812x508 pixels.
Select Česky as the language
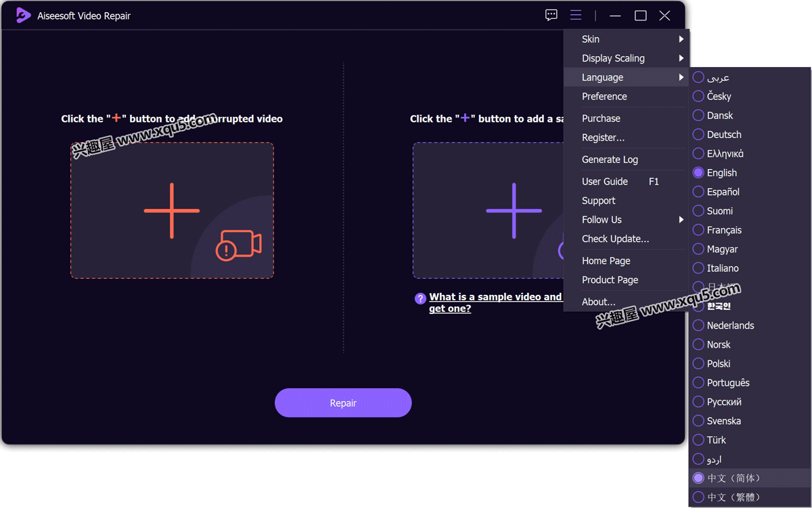(x=750, y=96)
